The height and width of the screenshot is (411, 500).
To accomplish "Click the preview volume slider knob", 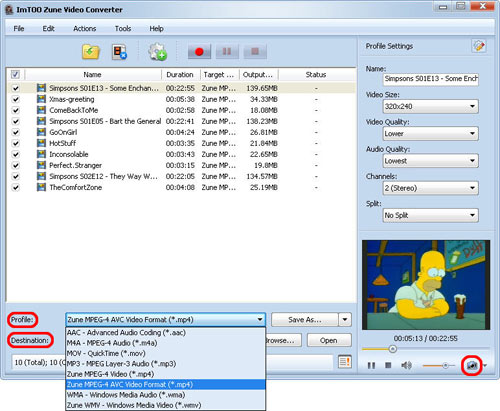I will (445, 366).
